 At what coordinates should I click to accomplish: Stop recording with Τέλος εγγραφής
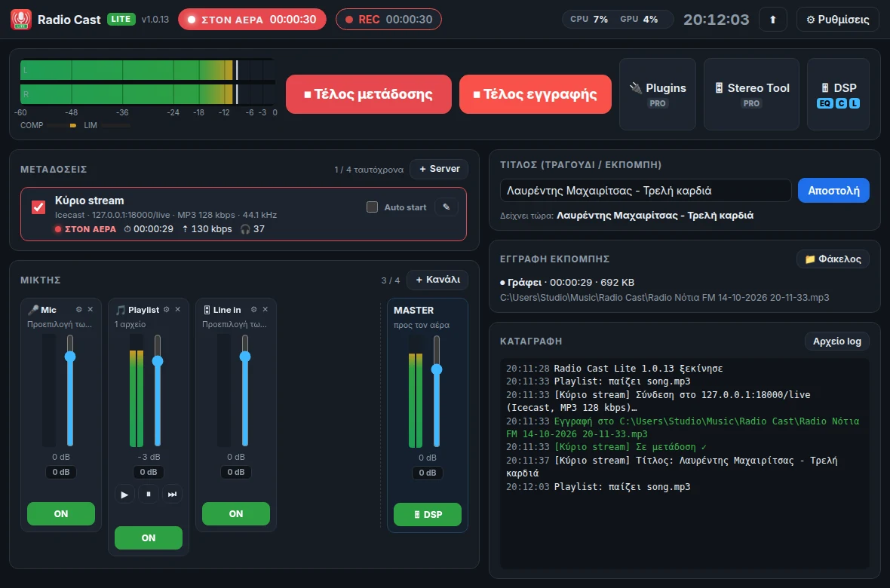[536, 94]
